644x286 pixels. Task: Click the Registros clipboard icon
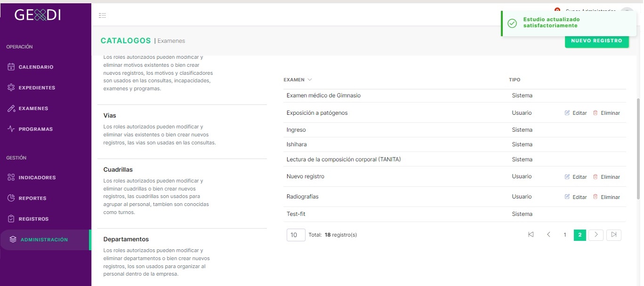coord(12,219)
